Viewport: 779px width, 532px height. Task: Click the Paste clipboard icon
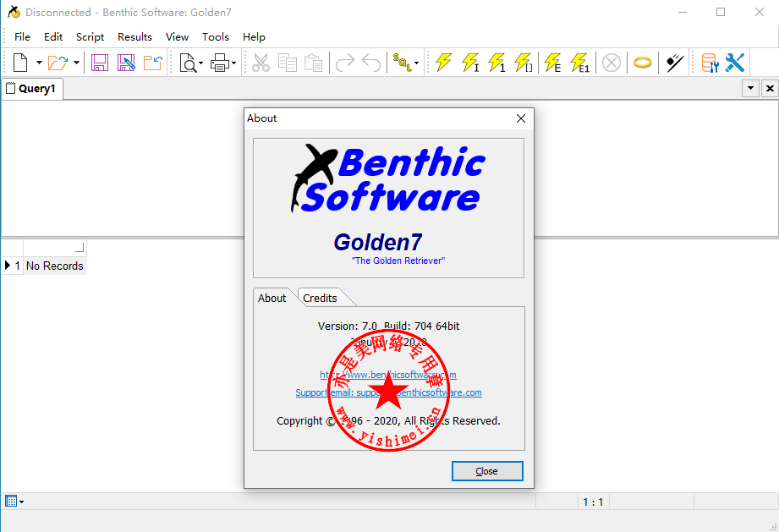click(314, 63)
